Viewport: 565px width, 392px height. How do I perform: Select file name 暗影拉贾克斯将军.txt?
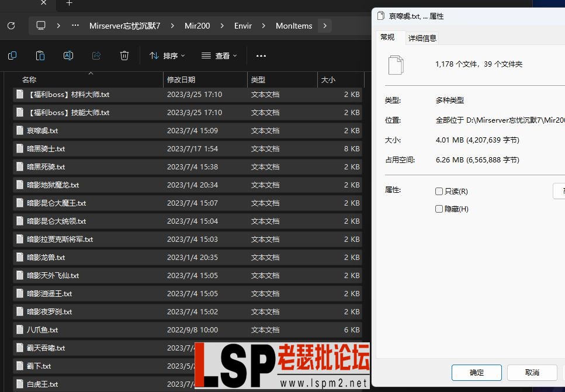(x=60, y=240)
